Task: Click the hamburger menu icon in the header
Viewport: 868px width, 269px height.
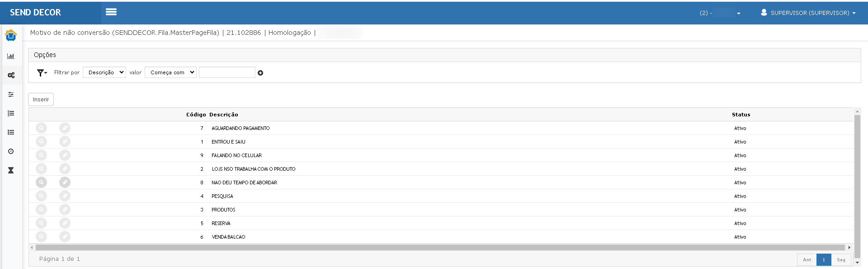Action: click(111, 12)
